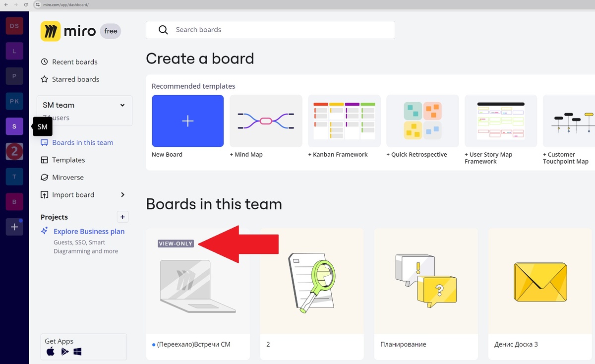Add a new project with plus button

tap(122, 217)
